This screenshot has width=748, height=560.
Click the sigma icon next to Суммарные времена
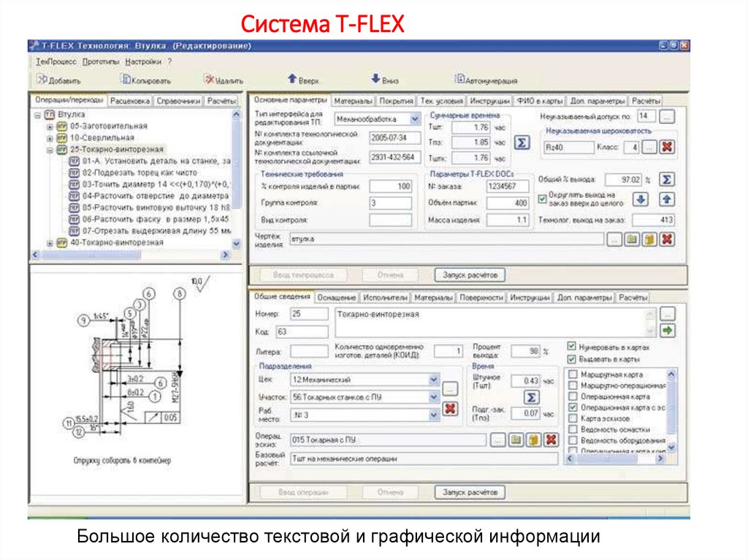click(x=522, y=142)
